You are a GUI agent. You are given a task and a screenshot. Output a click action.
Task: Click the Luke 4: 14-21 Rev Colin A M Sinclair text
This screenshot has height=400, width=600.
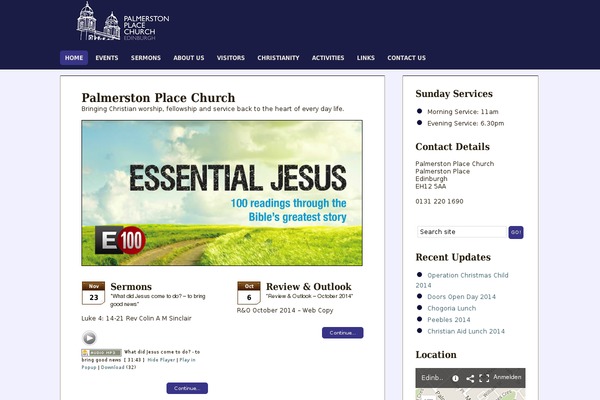(x=136, y=318)
